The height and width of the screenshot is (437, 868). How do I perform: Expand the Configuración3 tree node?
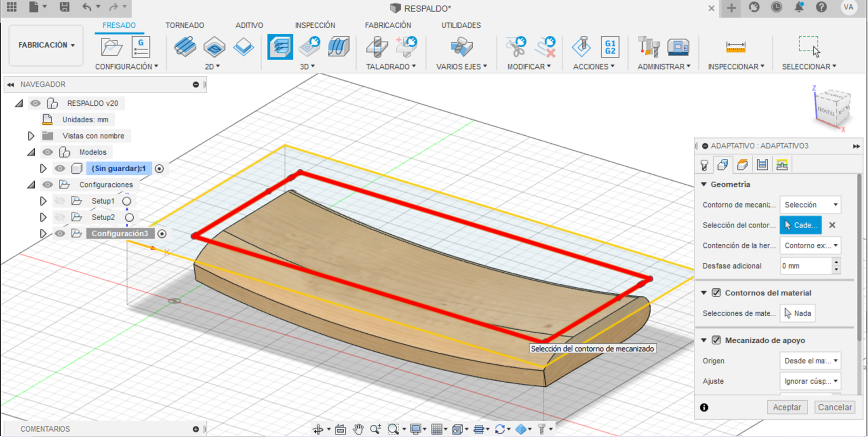[43, 234]
